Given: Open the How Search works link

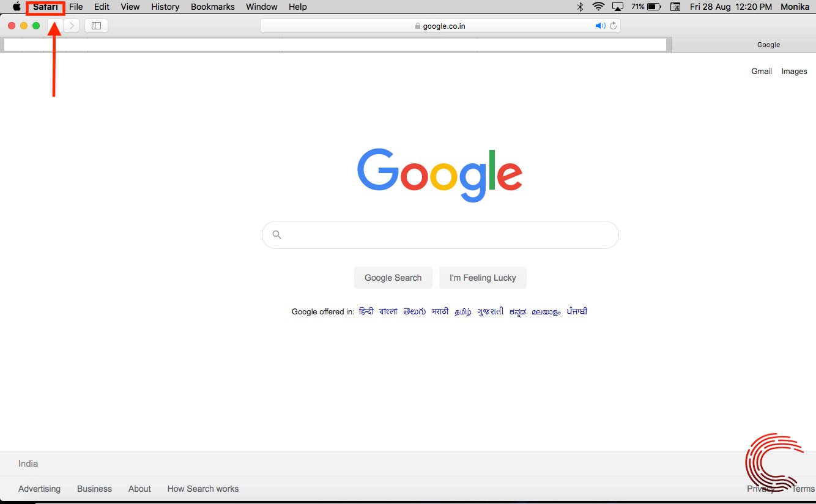Looking at the screenshot, I should coord(203,489).
